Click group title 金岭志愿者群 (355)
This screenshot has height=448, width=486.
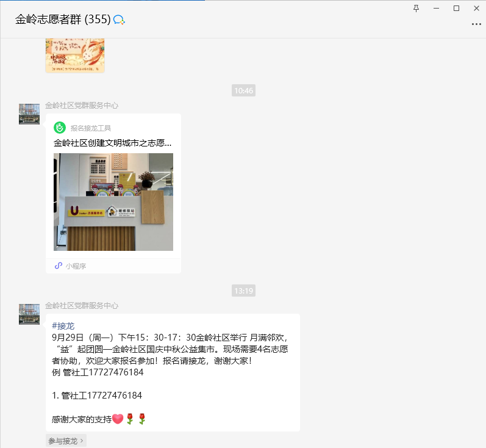click(x=63, y=20)
